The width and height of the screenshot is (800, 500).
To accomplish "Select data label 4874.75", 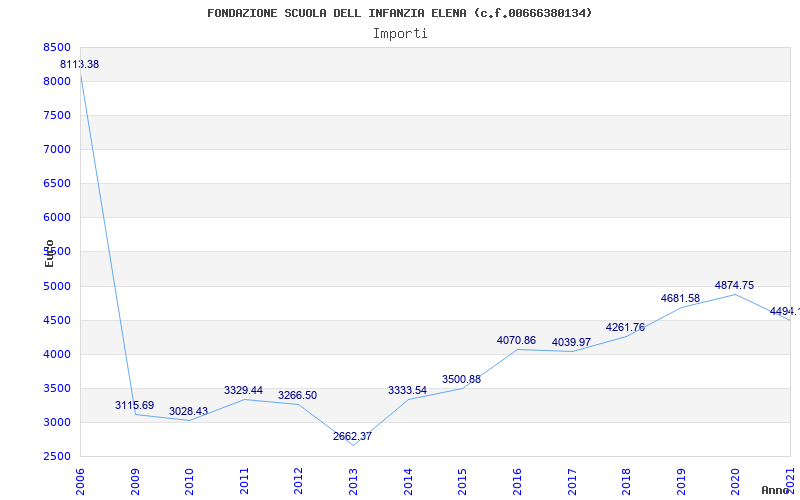I will point(734,285).
